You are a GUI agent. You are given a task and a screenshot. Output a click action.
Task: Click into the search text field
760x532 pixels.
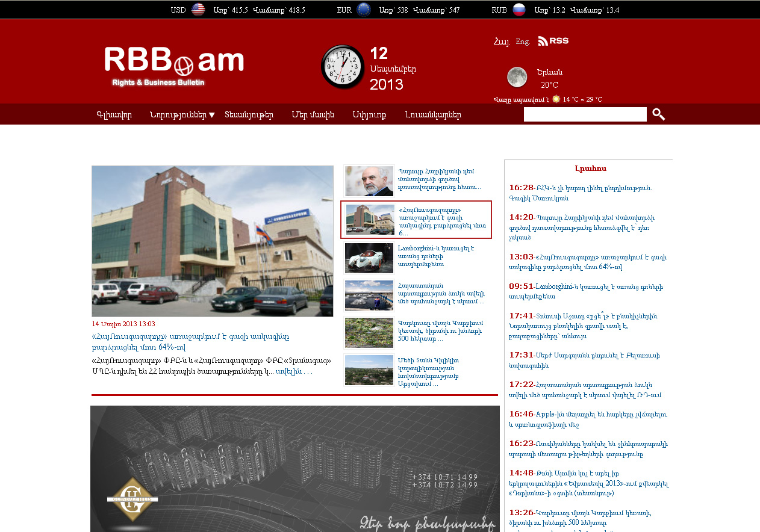coord(585,114)
